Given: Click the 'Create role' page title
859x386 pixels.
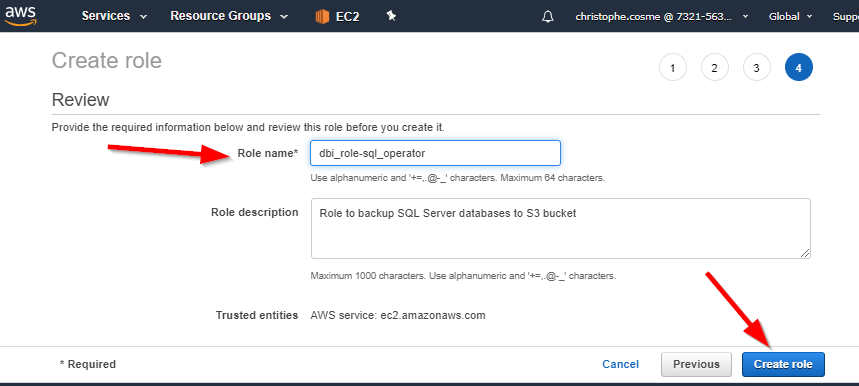Looking at the screenshot, I should point(107,60).
